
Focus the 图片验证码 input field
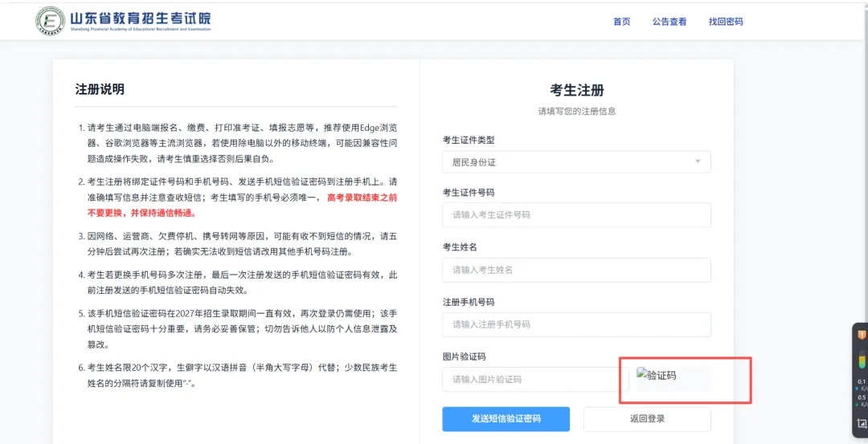tap(535, 379)
